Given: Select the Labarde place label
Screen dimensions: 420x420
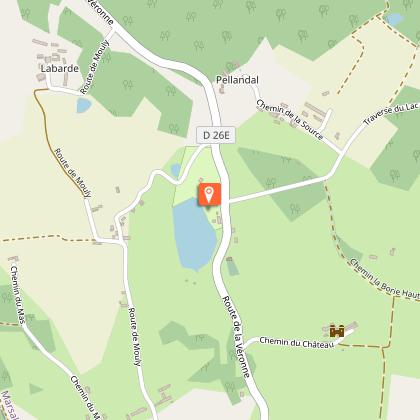Looking at the screenshot, I should [x=60, y=69].
